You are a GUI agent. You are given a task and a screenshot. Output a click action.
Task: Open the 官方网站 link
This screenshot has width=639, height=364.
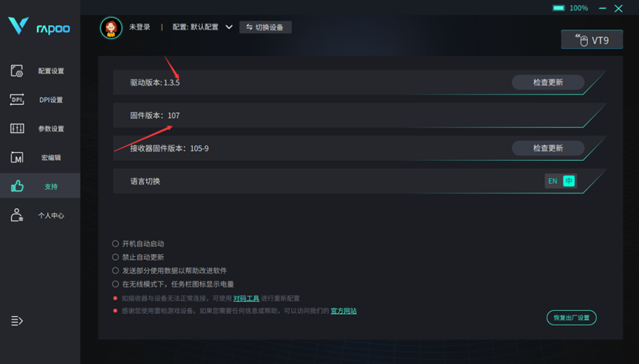click(344, 311)
